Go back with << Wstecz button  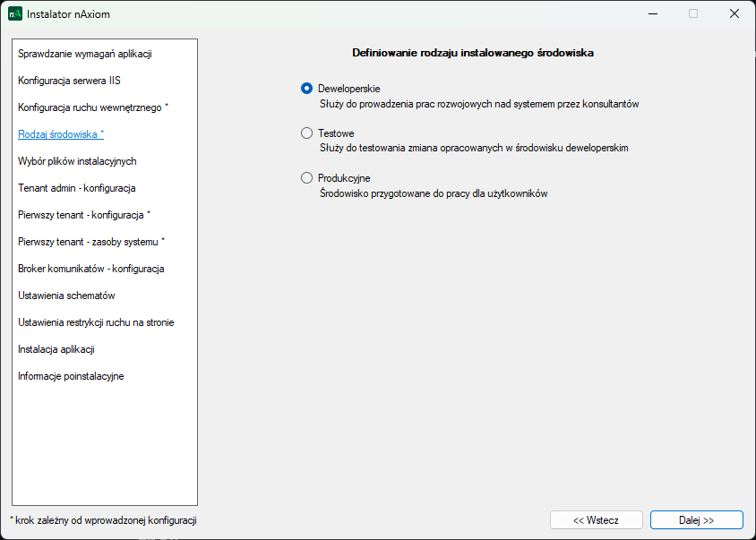596,520
